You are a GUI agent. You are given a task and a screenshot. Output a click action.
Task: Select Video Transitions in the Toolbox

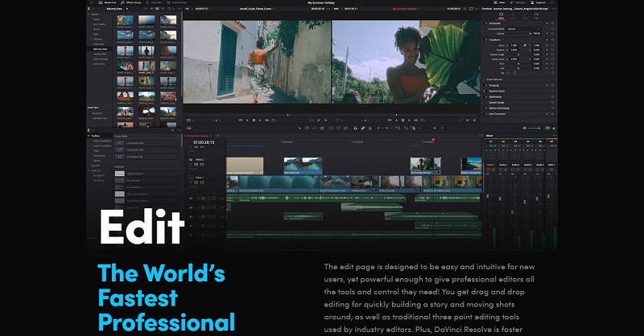102,141
